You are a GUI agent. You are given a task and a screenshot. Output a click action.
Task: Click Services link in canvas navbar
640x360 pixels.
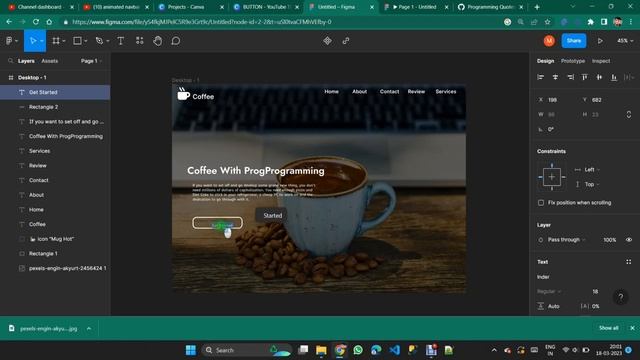point(446,91)
